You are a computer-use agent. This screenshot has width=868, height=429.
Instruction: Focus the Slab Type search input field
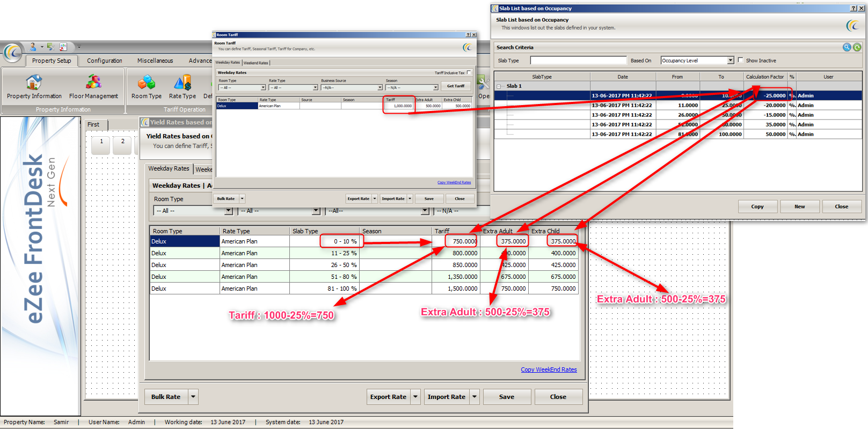[578, 61]
